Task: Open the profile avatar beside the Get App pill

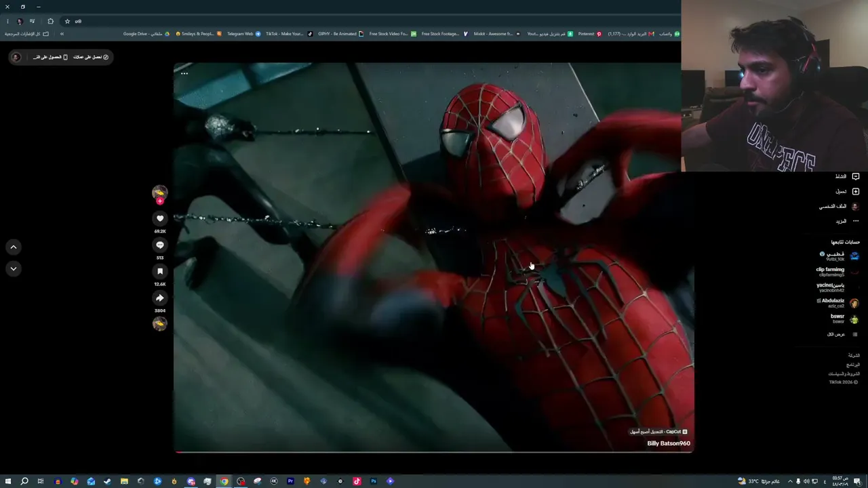Action: click(x=16, y=57)
